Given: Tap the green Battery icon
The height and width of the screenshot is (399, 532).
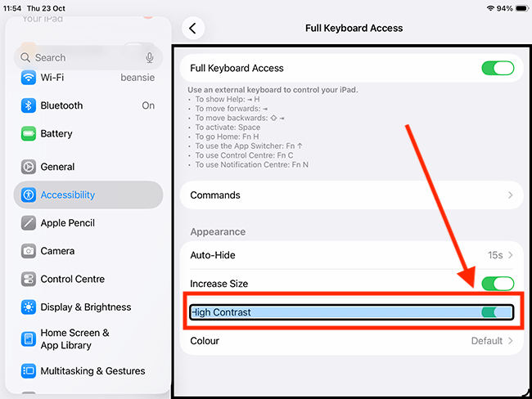Looking at the screenshot, I should [29, 133].
